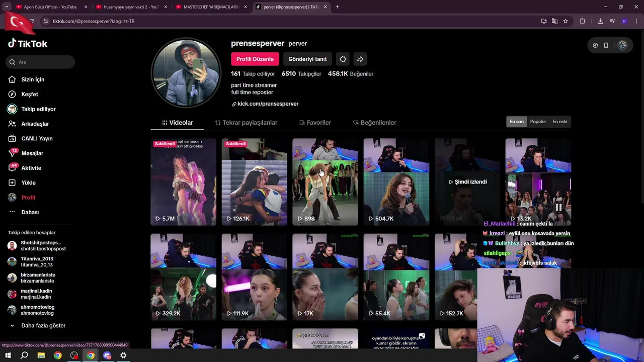Open followed account marjinal.kadin
Screen dimensions: 644x362
[30, 294]
